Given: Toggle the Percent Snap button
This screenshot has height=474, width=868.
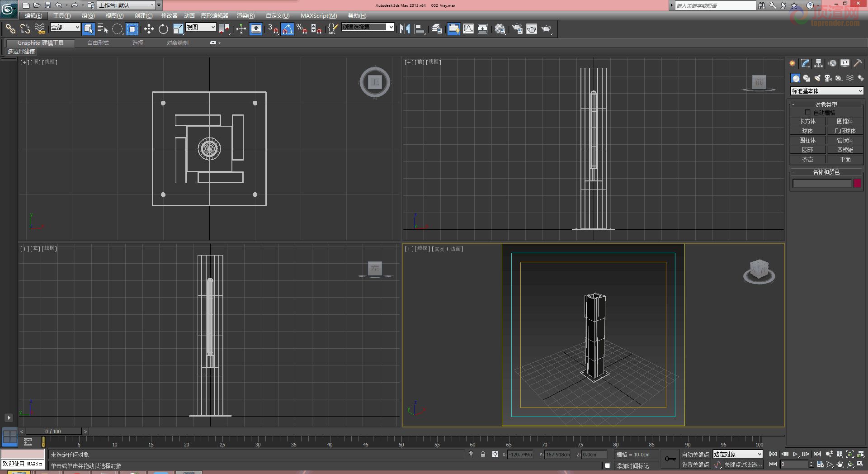Looking at the screenshot, I should click(x=302, y=29).
